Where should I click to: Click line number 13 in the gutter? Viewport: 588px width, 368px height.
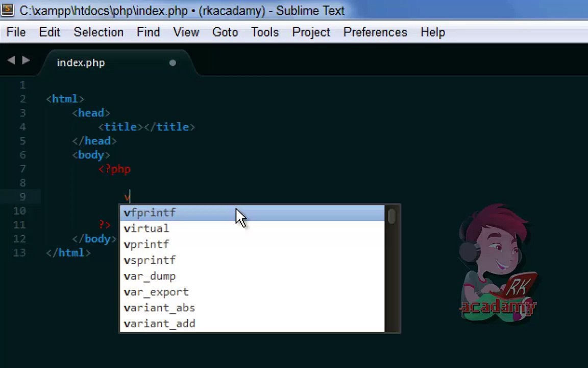click(x=19, y=252)
